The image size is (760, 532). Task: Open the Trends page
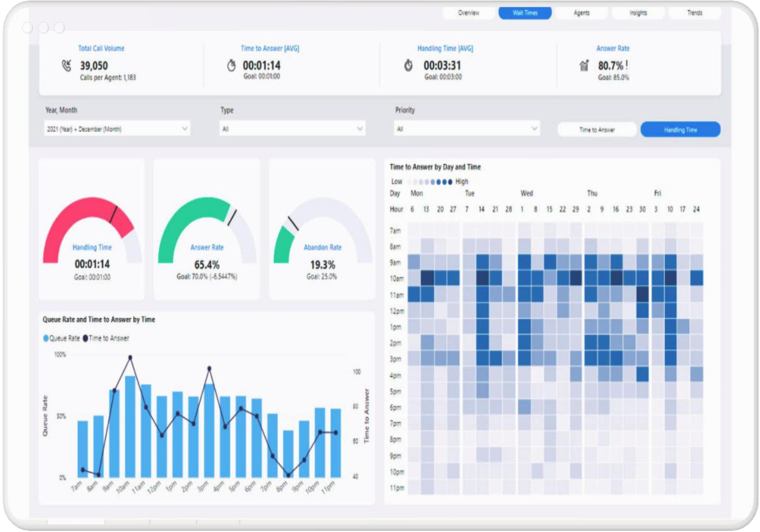click(694, 13)
